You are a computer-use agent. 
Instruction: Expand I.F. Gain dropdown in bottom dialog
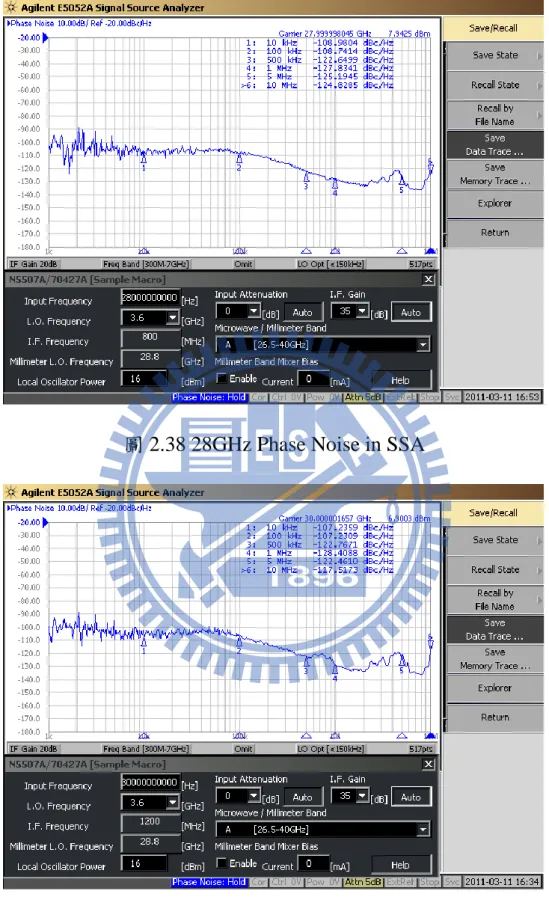[363, 796]
